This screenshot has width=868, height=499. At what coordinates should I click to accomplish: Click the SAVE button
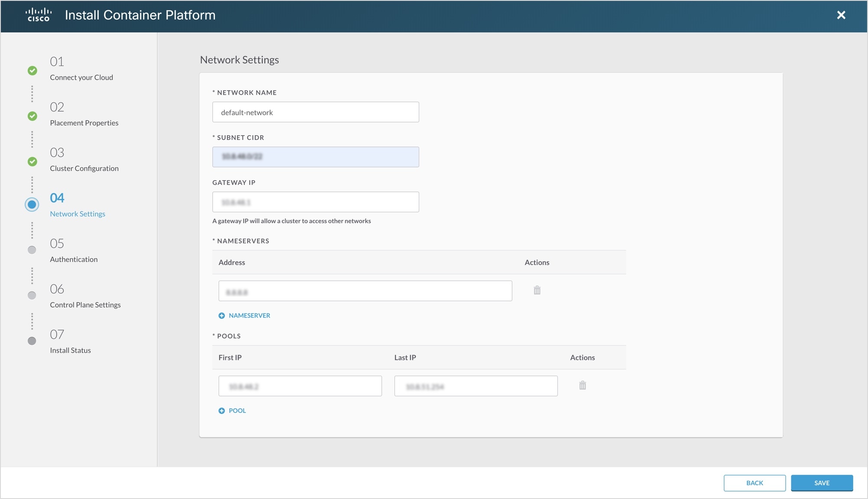coord(822,483)
